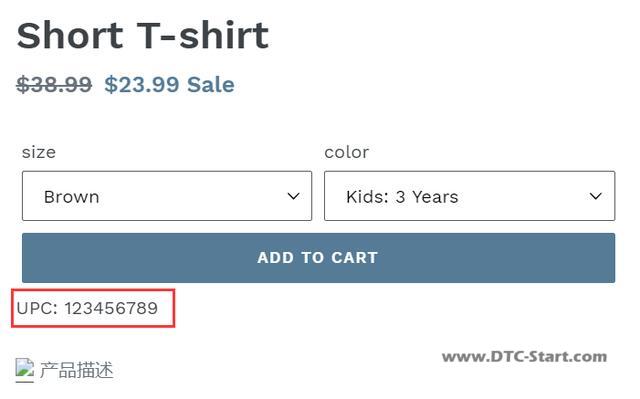The height and width of the screenshot is (399, 640).
Task: Click the color field label
Action: pos(347,152)
